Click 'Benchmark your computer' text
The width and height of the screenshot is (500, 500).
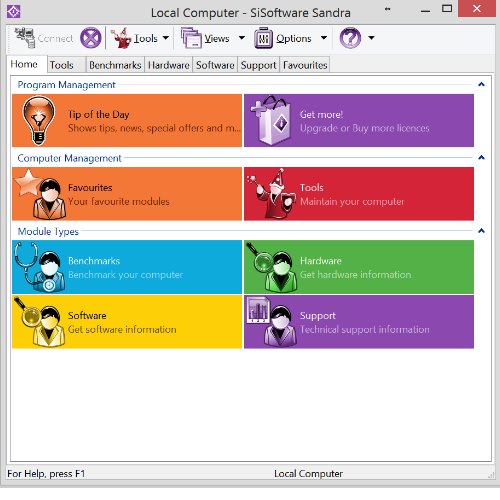[x=126, y=275]
